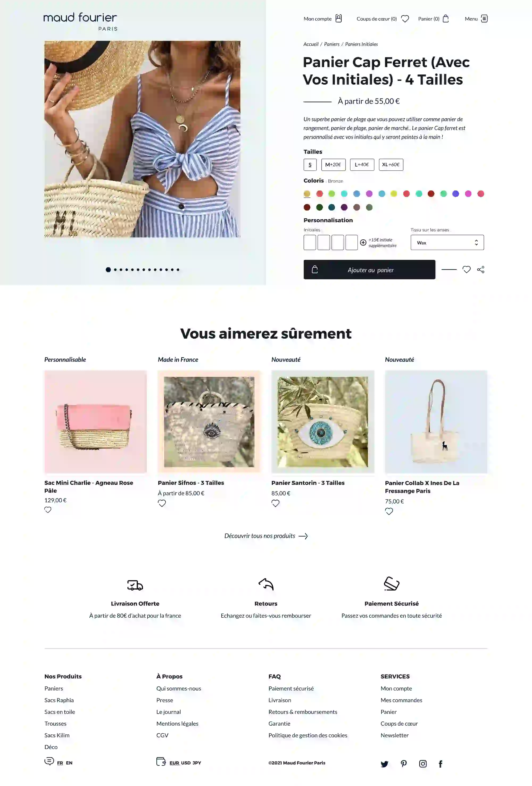This screenshot has height=786, width=532.
Task: Open the Tissu sur les anses Wax dropdown
Action: pos(447,243)
